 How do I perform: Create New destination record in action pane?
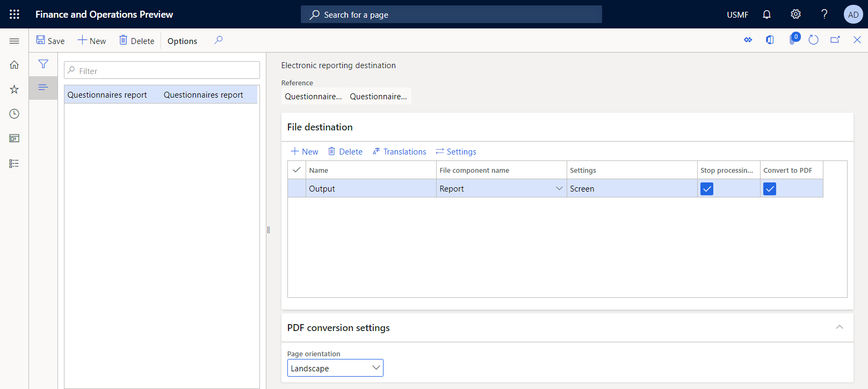tap(92, 41)
